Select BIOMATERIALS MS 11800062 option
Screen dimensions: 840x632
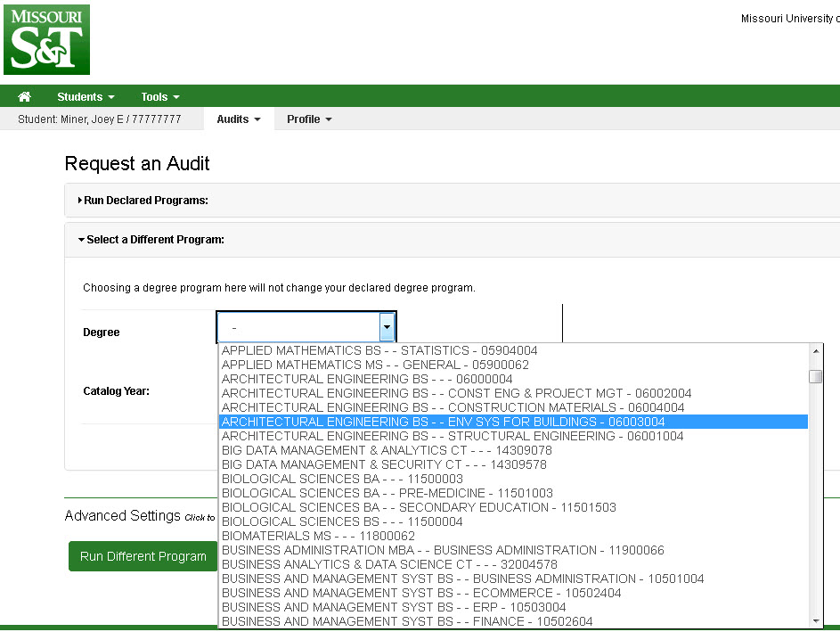(513, 536)
